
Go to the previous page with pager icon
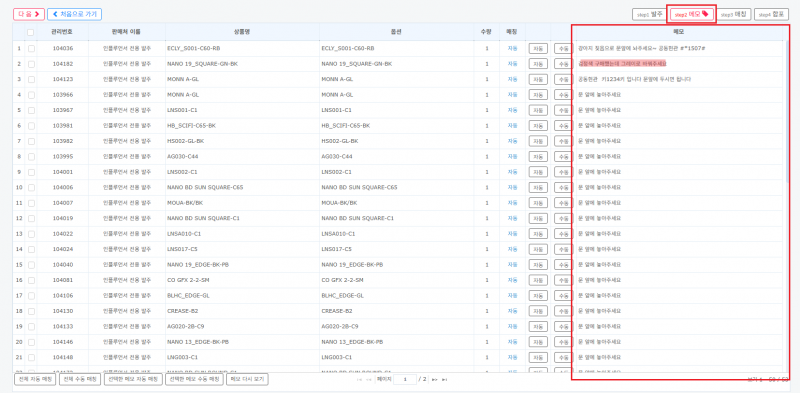[368, 380]
